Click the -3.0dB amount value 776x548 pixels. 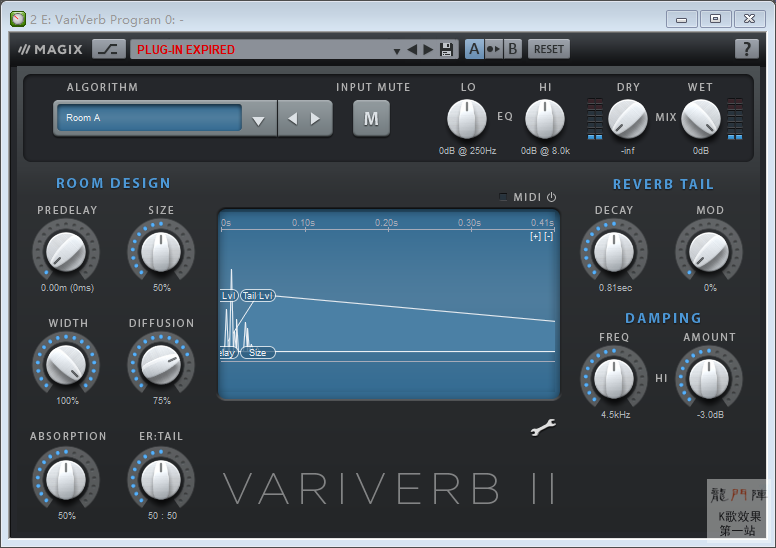coord(710,414)
